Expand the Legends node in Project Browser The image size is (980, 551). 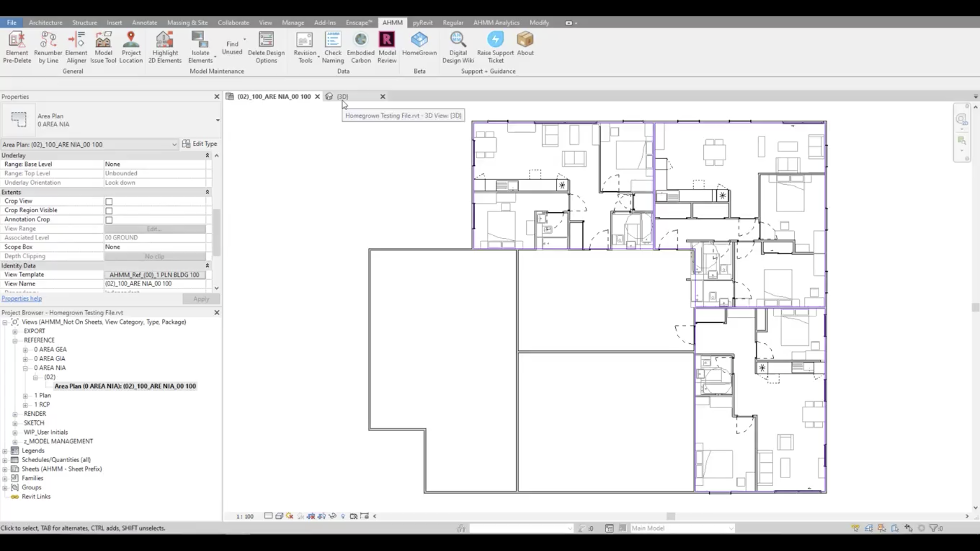coord(5,451)
